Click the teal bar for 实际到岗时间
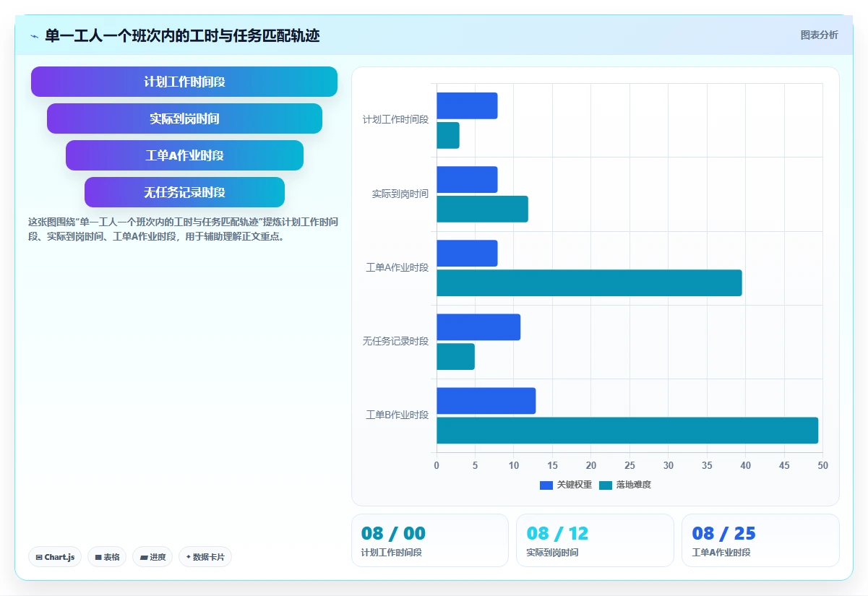 482,210
